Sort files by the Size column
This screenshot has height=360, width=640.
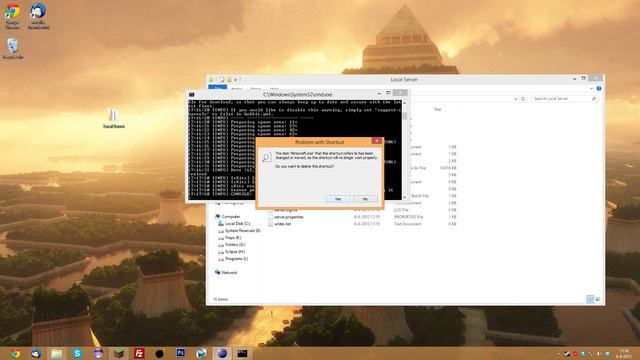coord(438,109)
